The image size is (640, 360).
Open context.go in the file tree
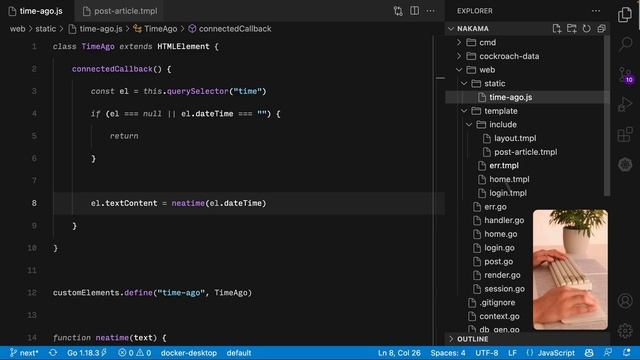pyautogui.click(x=499, y=316)
